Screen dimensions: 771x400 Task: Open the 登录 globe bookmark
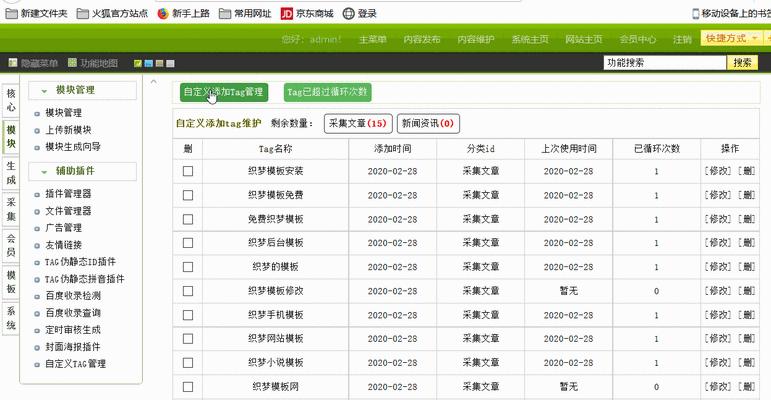point(359,14)
